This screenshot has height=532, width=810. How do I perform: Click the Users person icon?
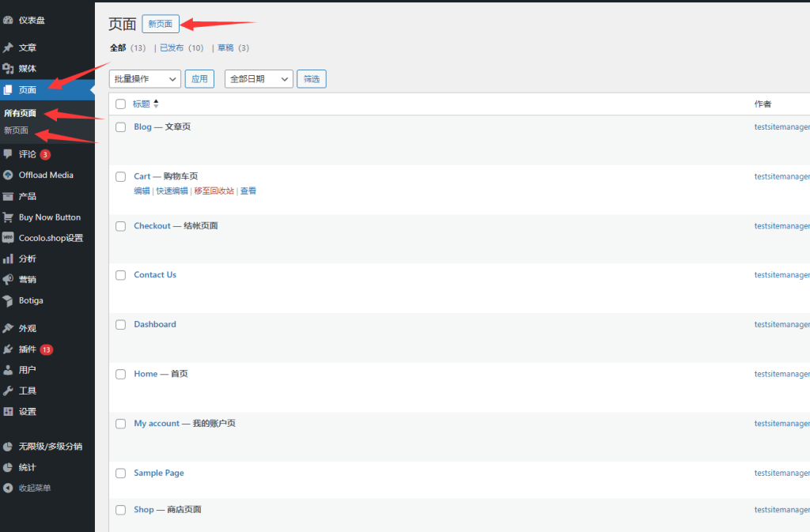click(x=8, y=369)
